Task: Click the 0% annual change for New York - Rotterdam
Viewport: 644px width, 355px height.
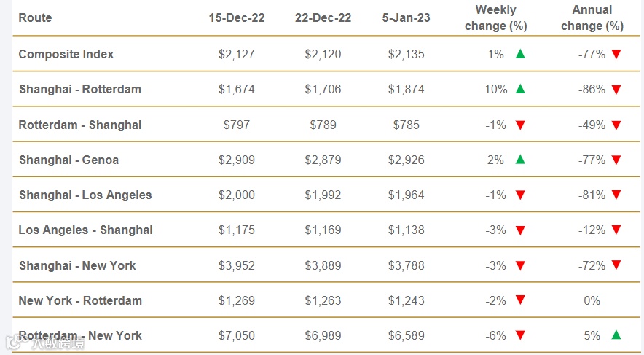Action: coord(592,301)
